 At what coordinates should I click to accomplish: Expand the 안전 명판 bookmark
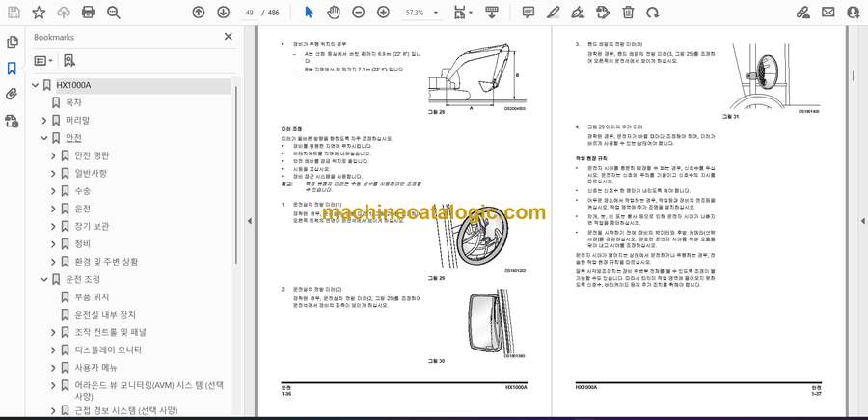click(53, 155)
